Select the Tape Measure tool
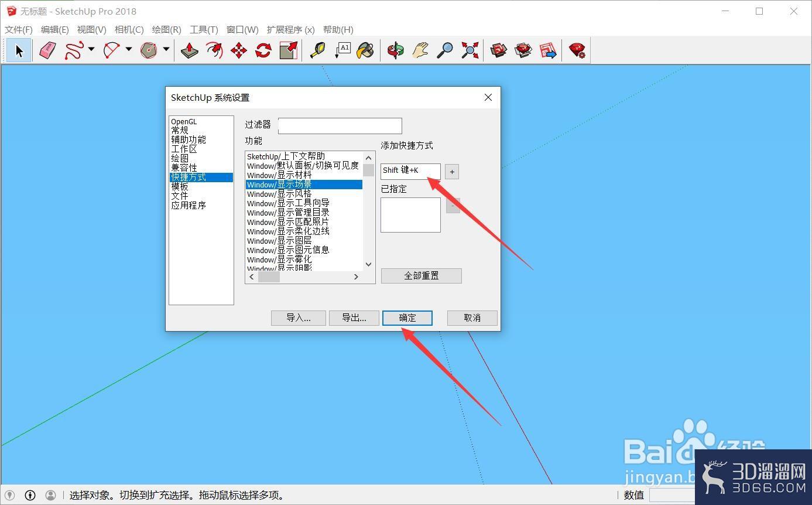Viewport: 812px width, 505px height. (317, 50)
